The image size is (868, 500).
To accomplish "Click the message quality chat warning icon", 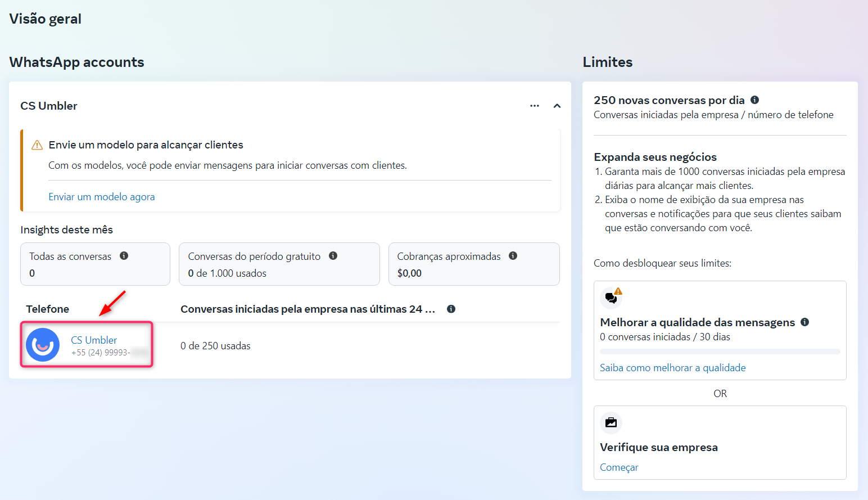I will tap(612, 297).
